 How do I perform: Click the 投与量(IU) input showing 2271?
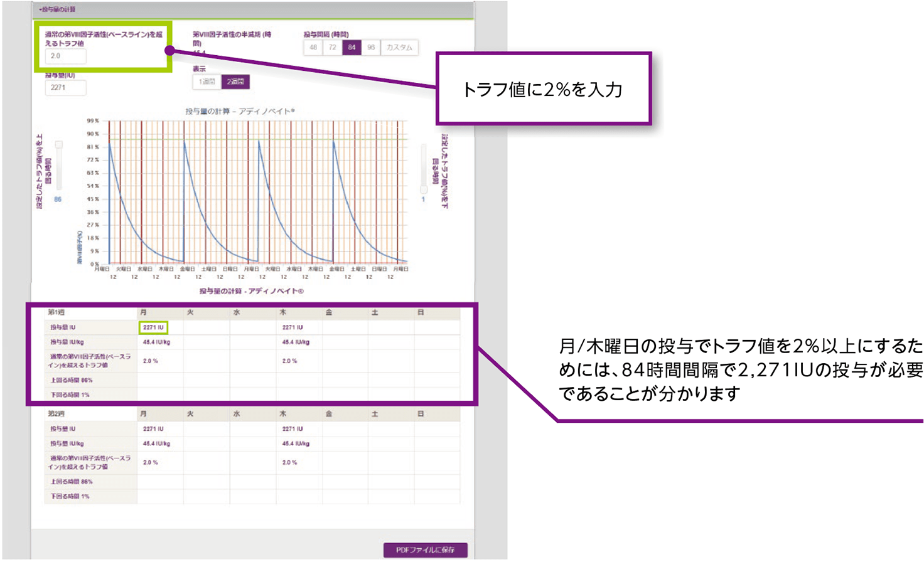pyautogui.click(x=65, y=87)
